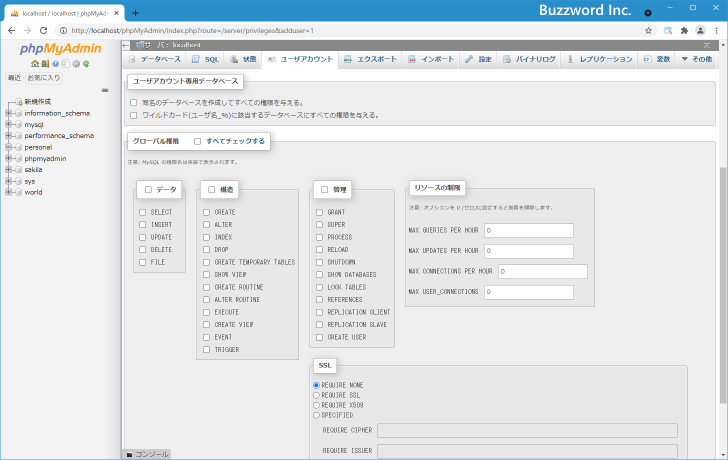This screenshot has width=728, height=460.
Task: Select SPECIFIED radio option
Action: (316, 415)
